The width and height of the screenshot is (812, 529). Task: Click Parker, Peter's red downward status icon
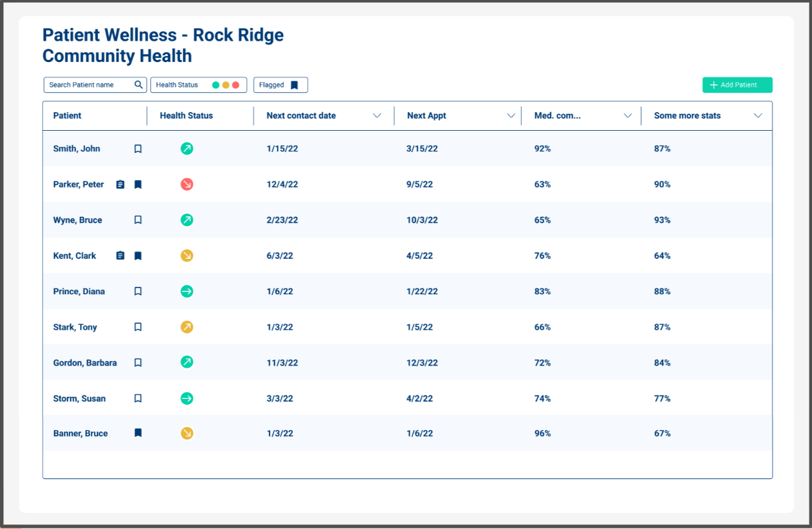tap(187, 184)
